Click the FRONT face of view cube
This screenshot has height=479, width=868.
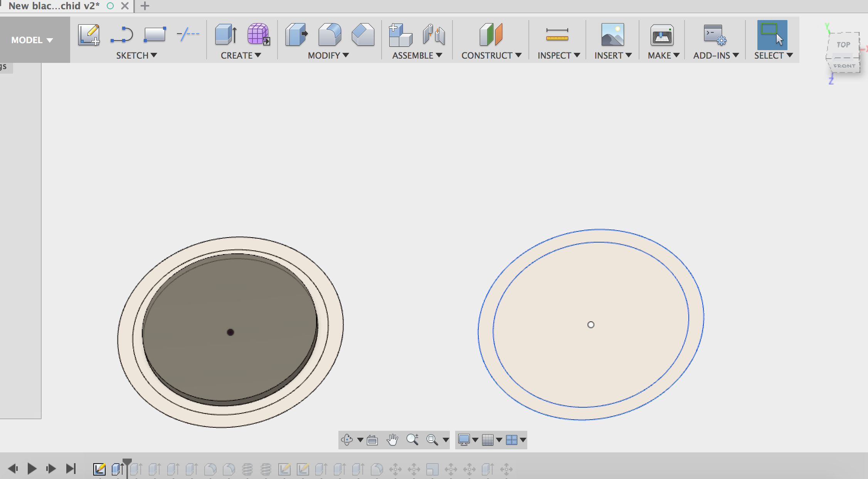(x=844, y=66)
